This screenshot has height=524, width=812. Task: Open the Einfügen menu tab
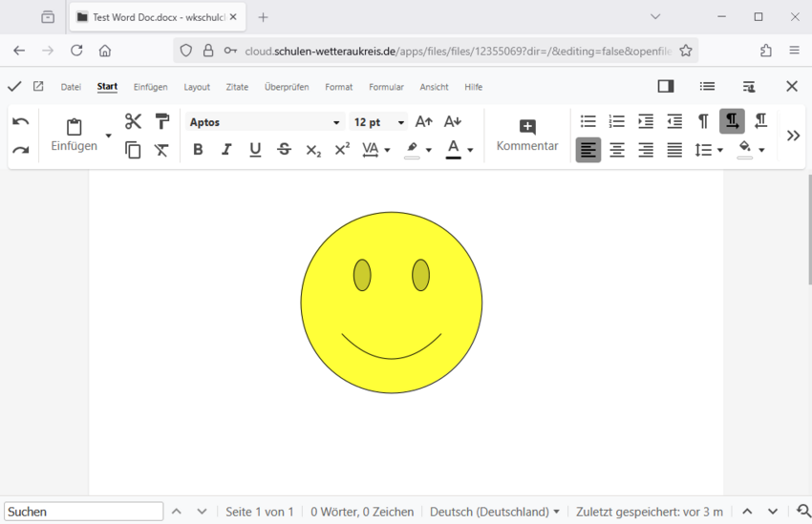[150, 87]
